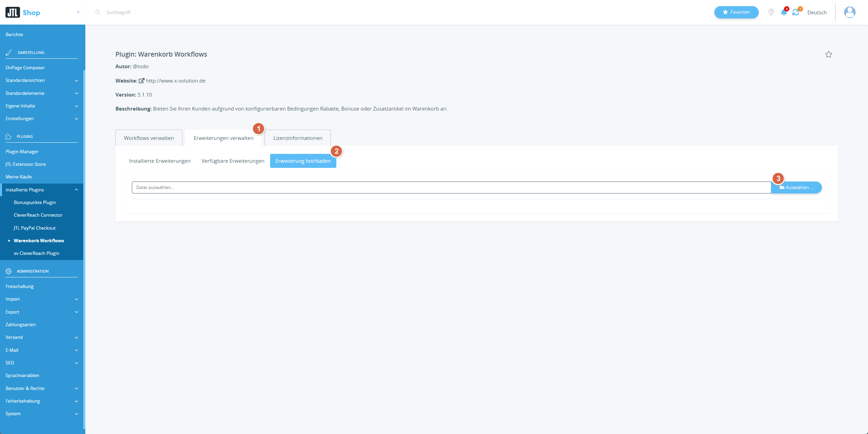Image resolution: width=868 pixels, height=434 pixels.
Task: Click the Auswählen file button
Action: tap(796, 187)
